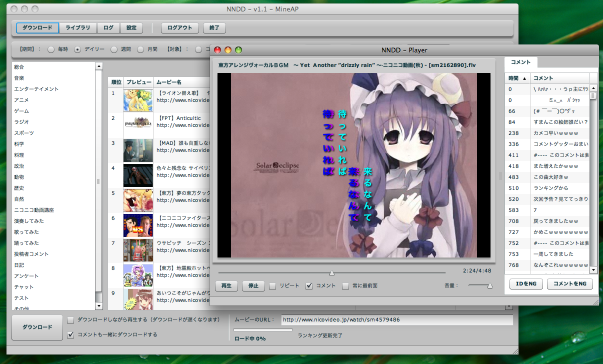The width and height of the screenshot is (603, 364).
Task: Select the 月間 period radio button
Action: (x=140, y=49)
